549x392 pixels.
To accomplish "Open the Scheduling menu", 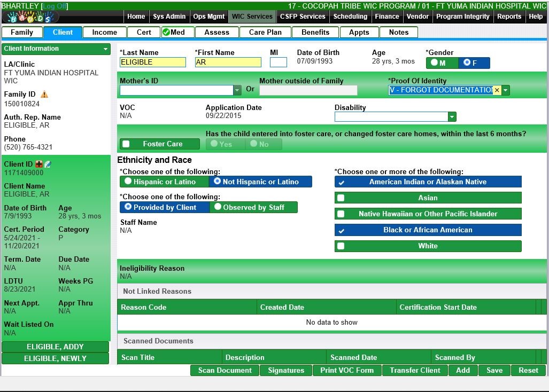I will coord(350,17).
